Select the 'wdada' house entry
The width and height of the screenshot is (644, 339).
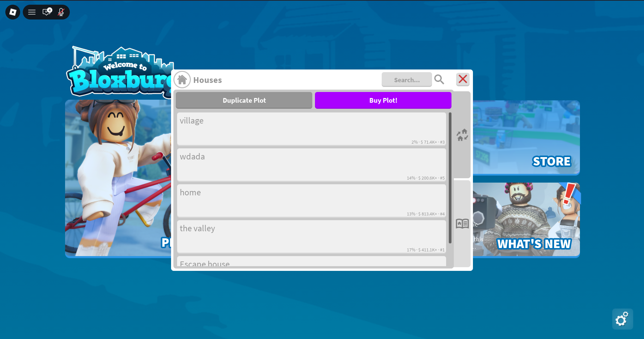tap(312, 165)
